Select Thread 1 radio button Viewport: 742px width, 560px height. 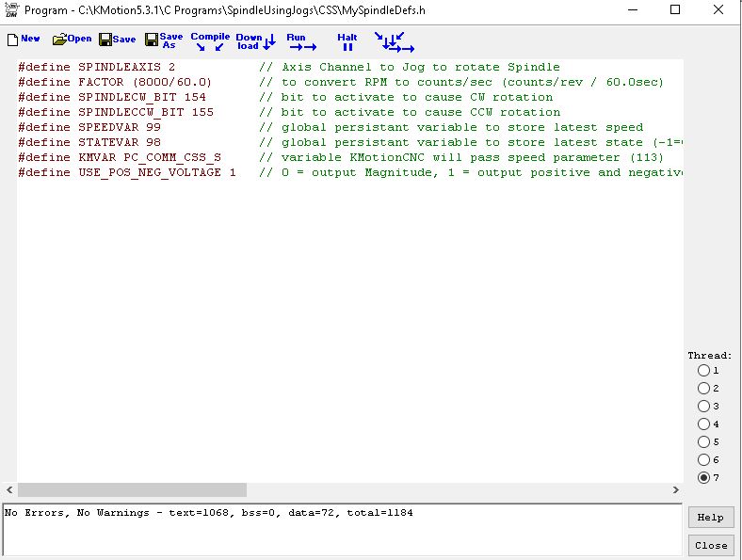point(703,371)
